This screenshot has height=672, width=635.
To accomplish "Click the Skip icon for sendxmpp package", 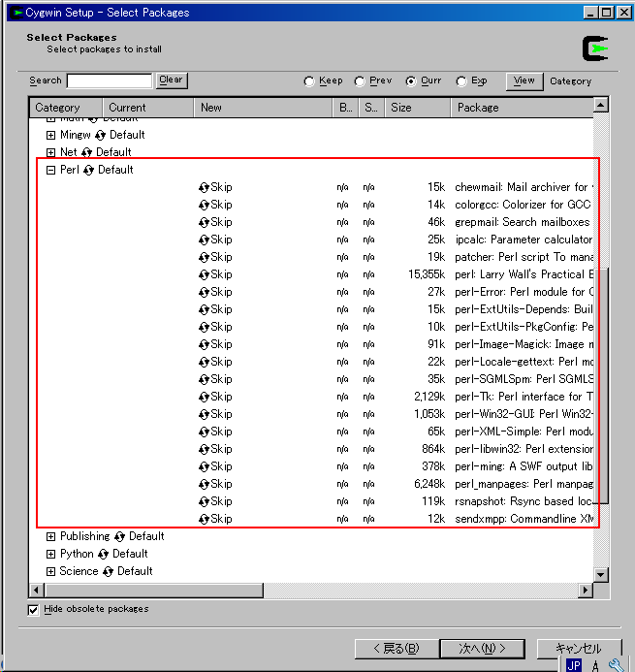I will 205,519.
